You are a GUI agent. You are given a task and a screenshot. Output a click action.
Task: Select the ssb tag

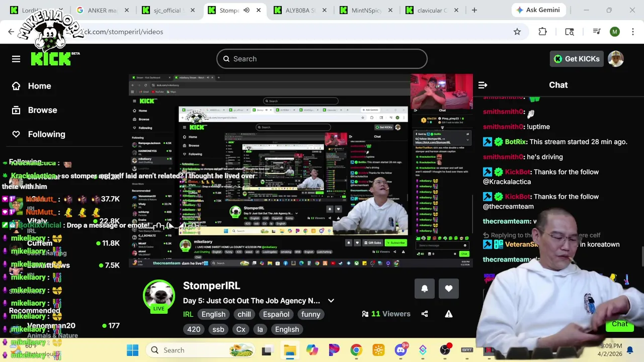[218, 329]
